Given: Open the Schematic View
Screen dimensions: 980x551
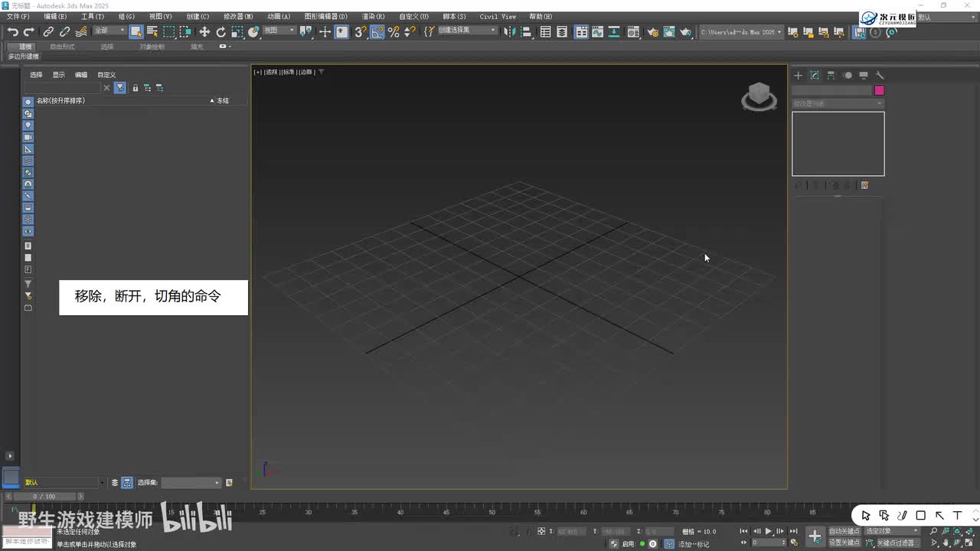Looking at the screenshot, I should [x=614, y=31].
